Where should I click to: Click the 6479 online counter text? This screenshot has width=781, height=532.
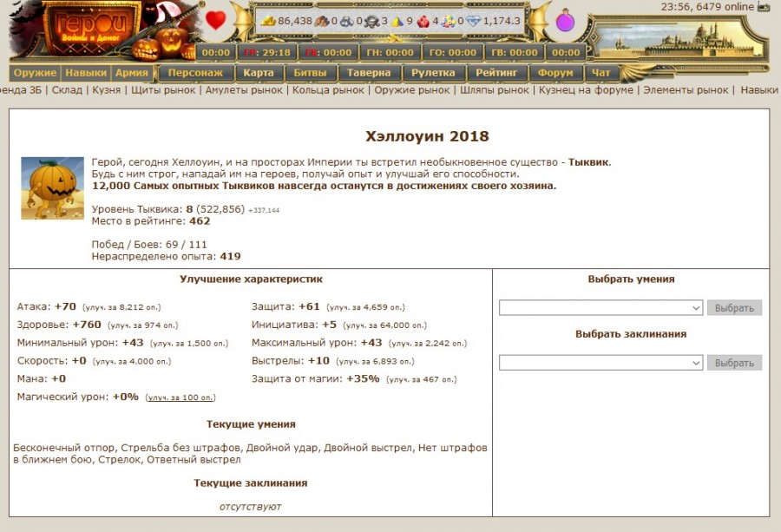tap(725, 6)
